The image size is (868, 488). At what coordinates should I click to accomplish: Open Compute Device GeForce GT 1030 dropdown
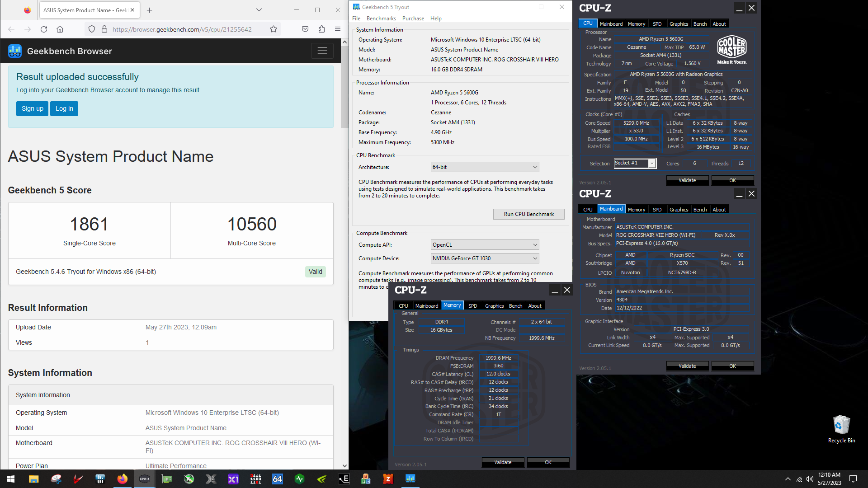[x=485, y=258]
